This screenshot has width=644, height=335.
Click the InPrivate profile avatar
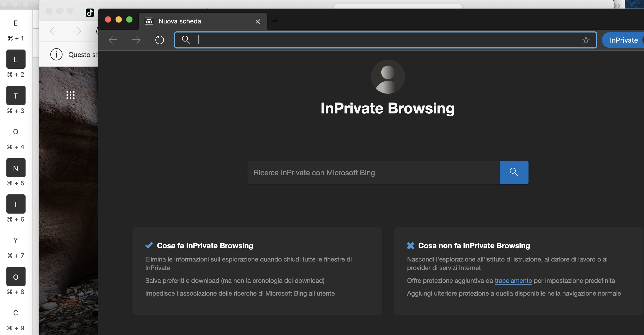(x=387, y=77)
